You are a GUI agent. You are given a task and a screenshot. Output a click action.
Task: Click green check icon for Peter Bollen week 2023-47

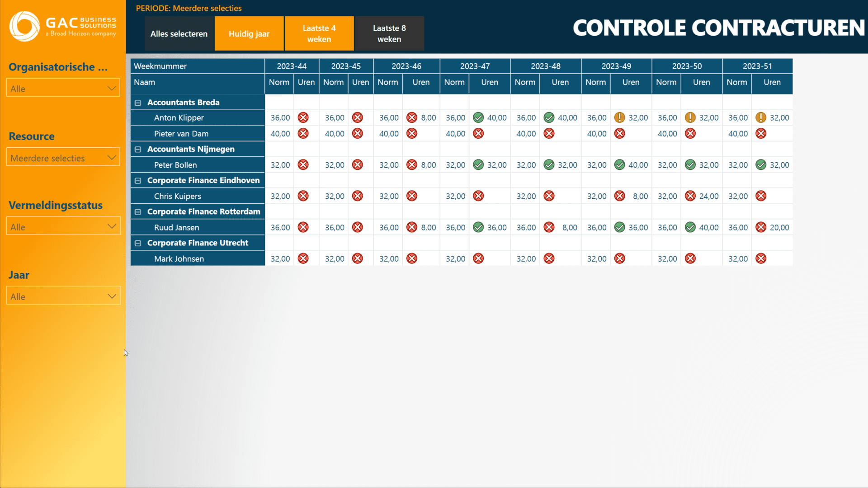pyautogui.click(x=478, y=165)
